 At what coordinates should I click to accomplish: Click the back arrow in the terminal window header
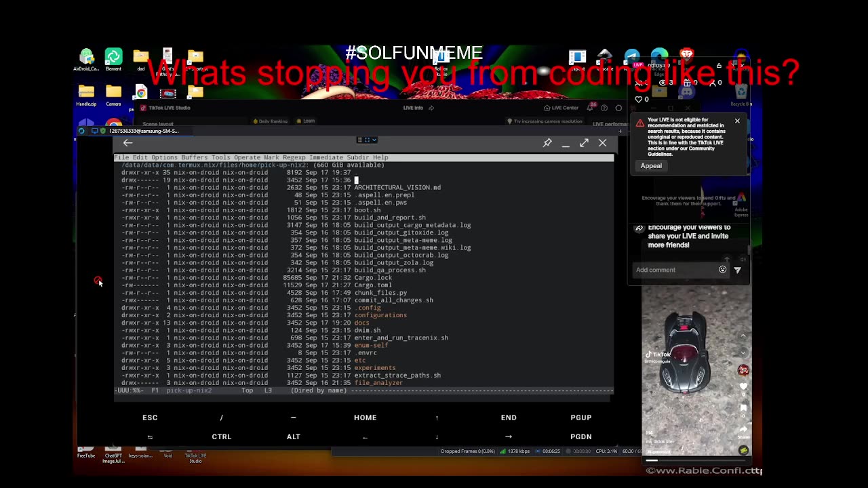pos(127,143)
